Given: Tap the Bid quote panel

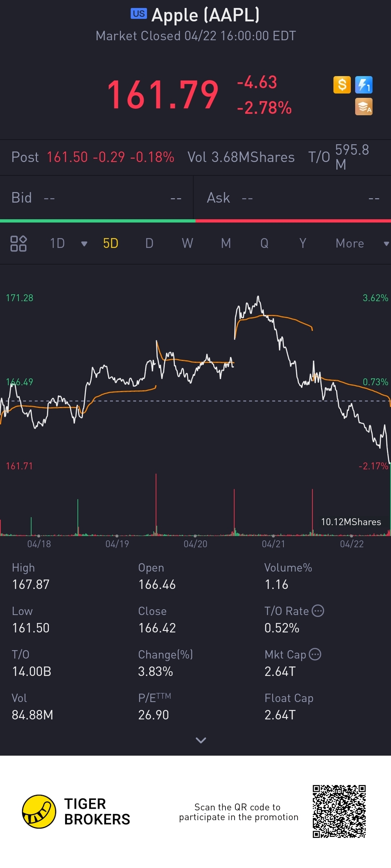Looking at the screenshot, I should click(x=96, y=198).
